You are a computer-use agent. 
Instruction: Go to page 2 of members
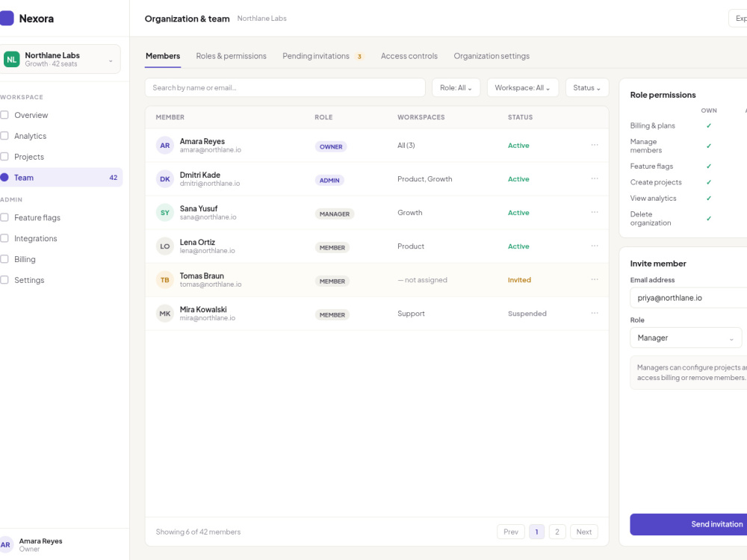(557, 532)
